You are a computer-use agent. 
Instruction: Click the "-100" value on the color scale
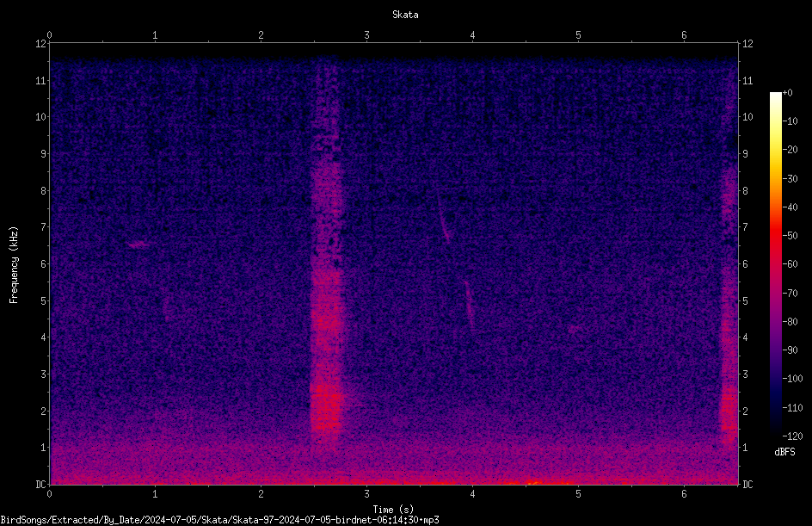792,379
